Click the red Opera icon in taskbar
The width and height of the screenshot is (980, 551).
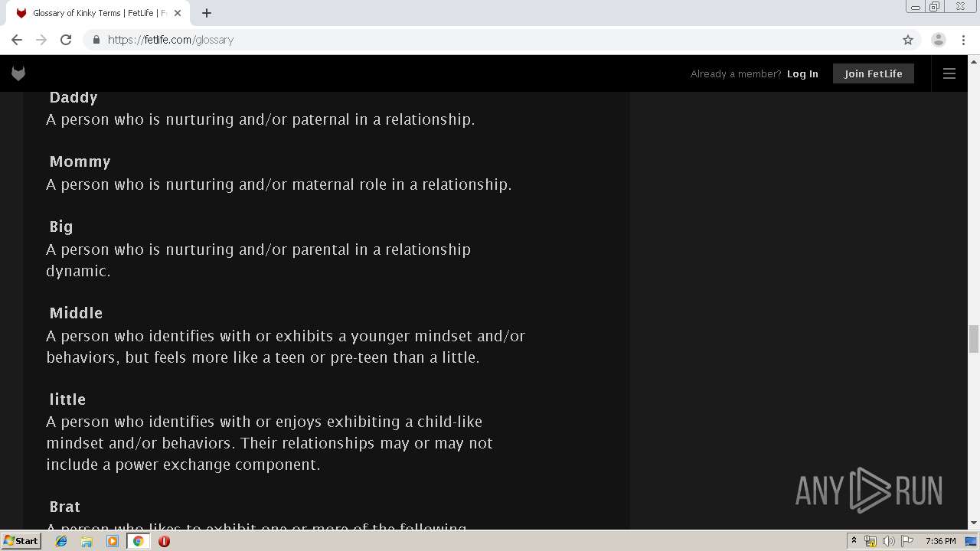click(x=164, y=541)
